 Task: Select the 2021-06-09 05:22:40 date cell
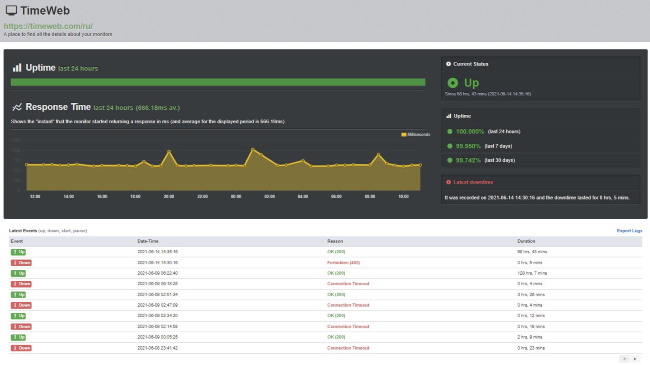coord(158,273)
